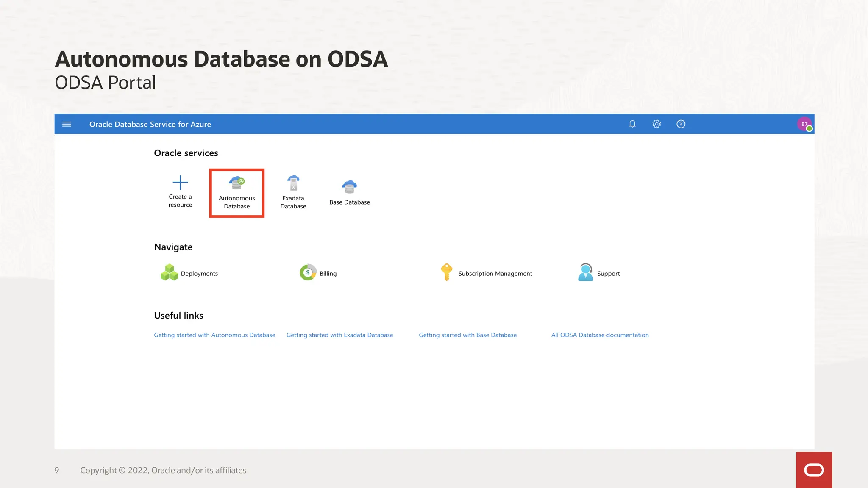Click the Create a resource label
This screenshot has width=868, height=488.
[x=180, y=201]
